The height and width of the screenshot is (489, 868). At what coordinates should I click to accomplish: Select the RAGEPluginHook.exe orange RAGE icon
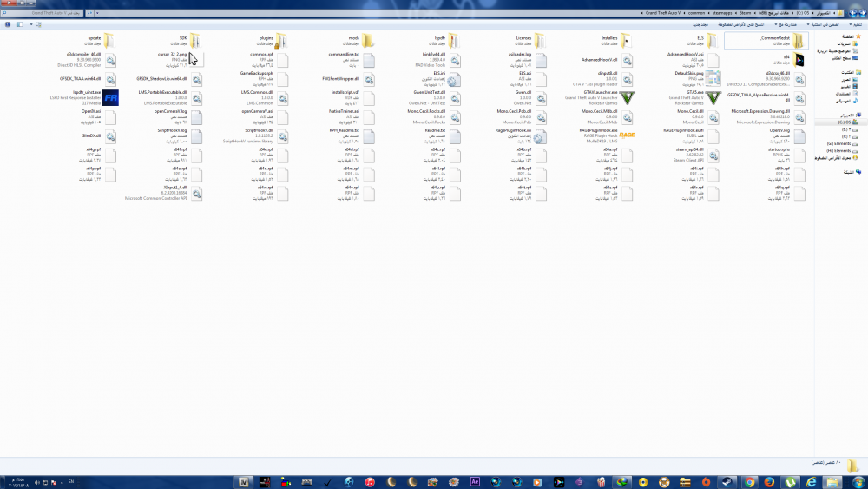tap(628, 135)
